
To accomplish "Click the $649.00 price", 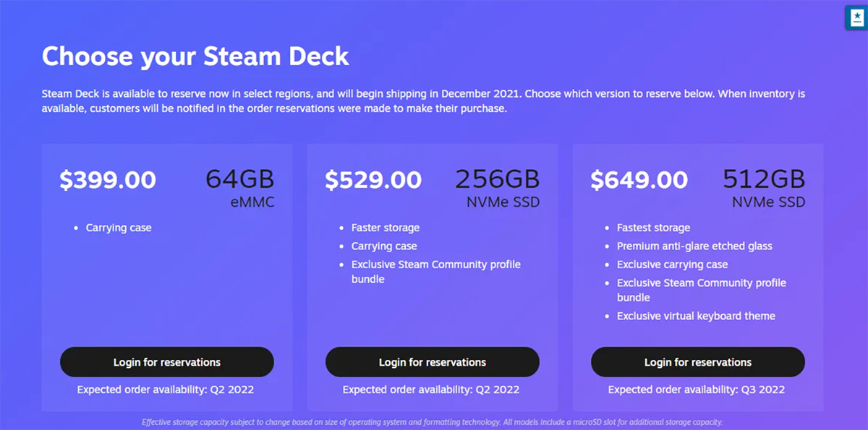I will tap(639, 180).
